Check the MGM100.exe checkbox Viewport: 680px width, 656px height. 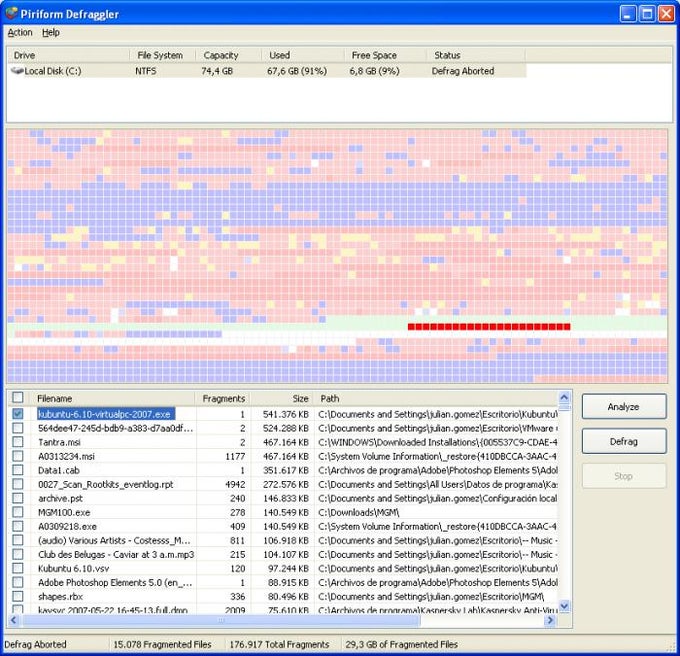click(x=18, y=512)
